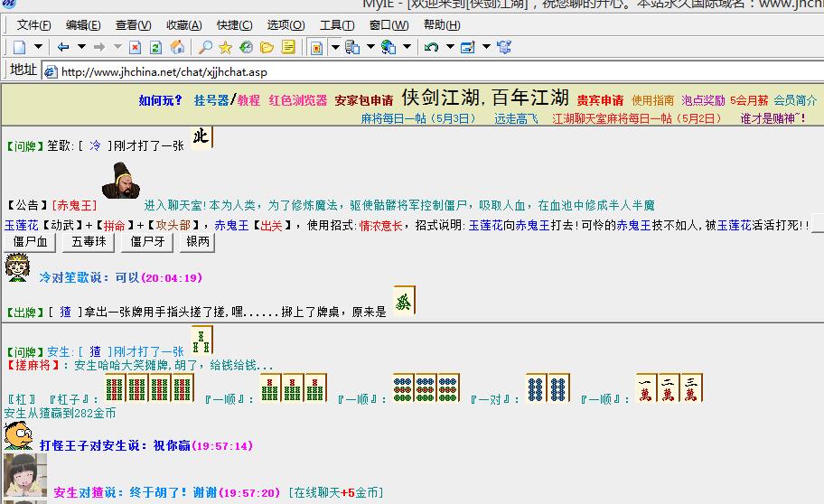Open the 快捷(C) menu

234,25
